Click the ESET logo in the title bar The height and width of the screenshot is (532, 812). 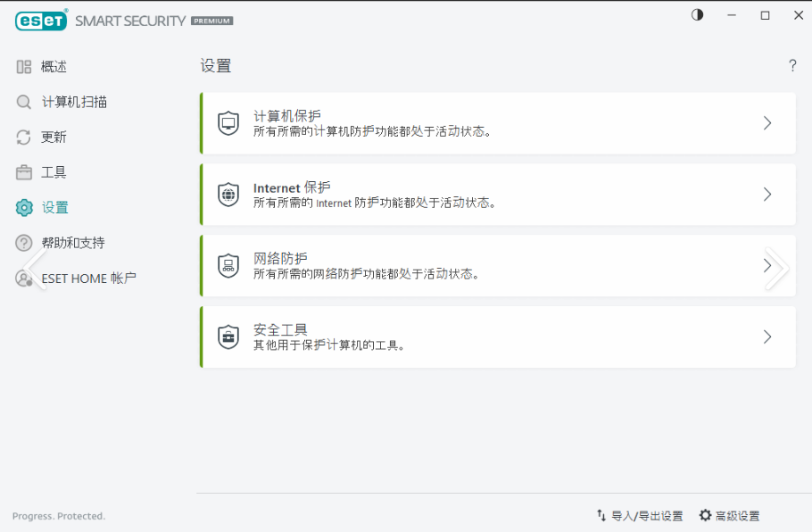click(x=41, y=21)
